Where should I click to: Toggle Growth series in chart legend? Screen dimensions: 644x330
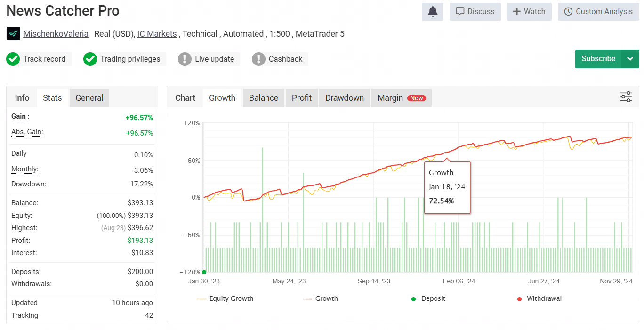coord(321,298)
